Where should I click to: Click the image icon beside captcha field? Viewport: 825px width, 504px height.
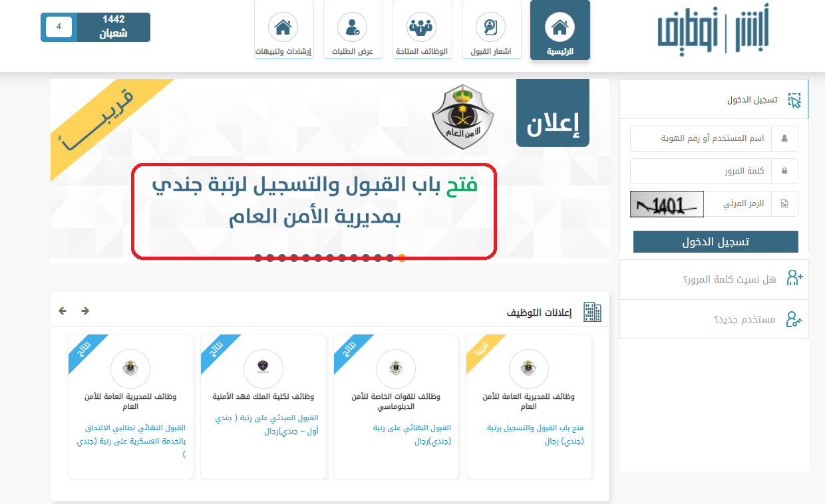point(785,204)
